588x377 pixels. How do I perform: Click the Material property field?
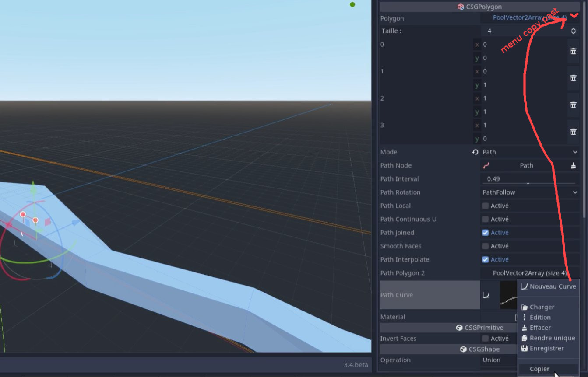click(499, 317)
